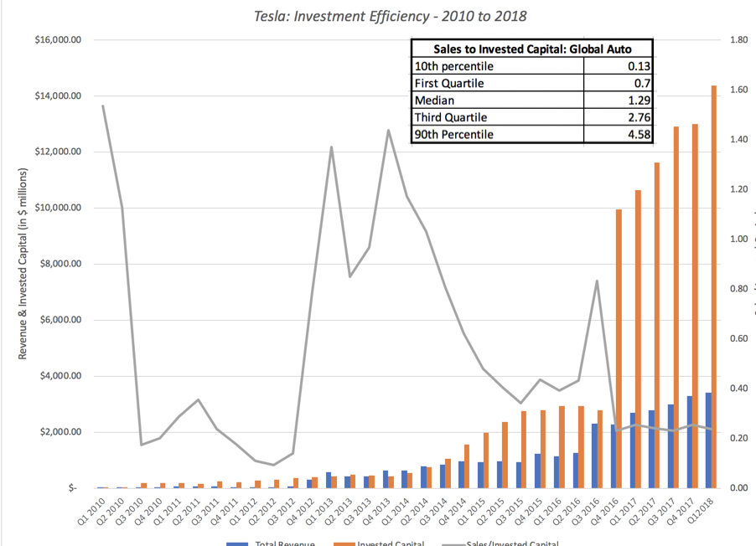Click the $2,000.00 left axis label
Screen dimensions: 756x546
click(60, 432)
